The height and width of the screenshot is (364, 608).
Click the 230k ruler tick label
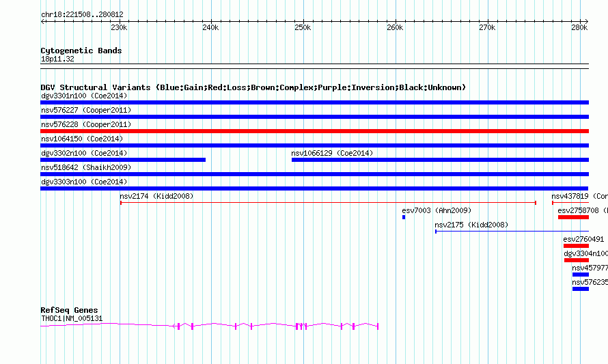point(119,27)
